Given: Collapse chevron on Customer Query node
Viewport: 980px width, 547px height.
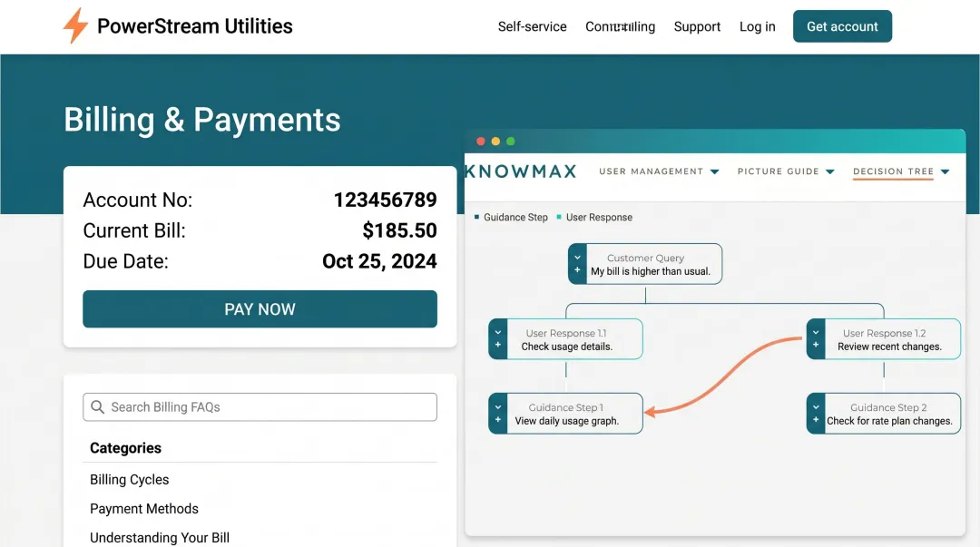Looking at the screenshot, I should pos(577,257).
